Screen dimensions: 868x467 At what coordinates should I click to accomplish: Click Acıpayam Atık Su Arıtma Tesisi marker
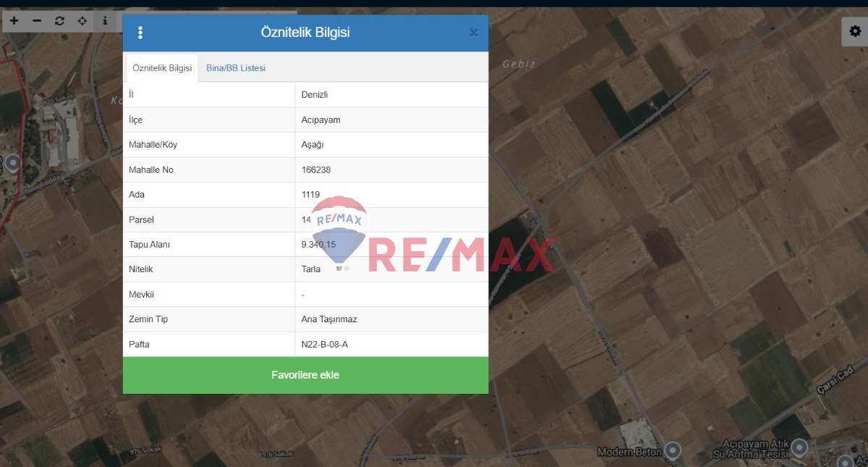[799, 447]
